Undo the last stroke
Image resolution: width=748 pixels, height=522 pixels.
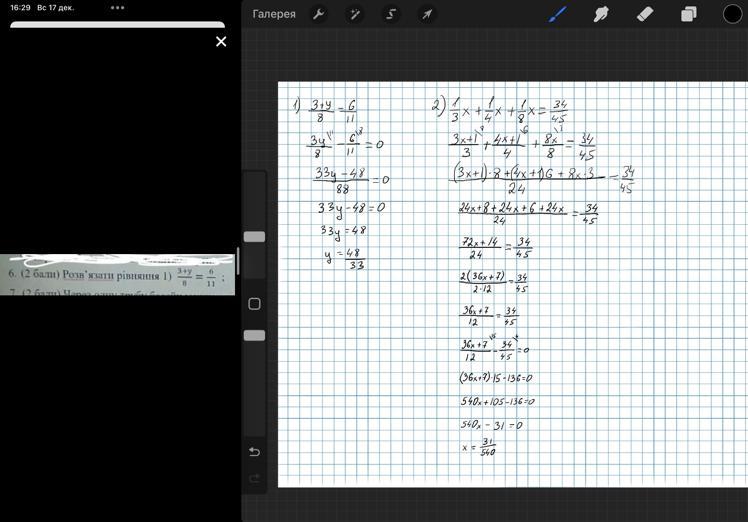pyautogui.click(x=254, y=452)
